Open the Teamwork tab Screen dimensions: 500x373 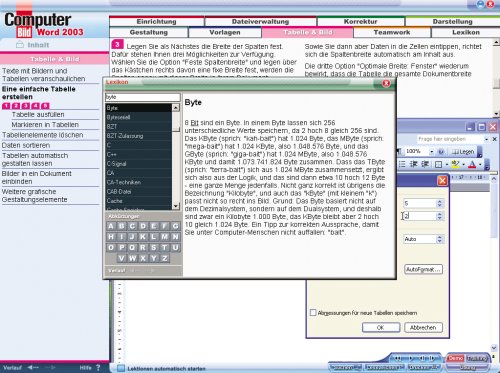tap(392, 33)
